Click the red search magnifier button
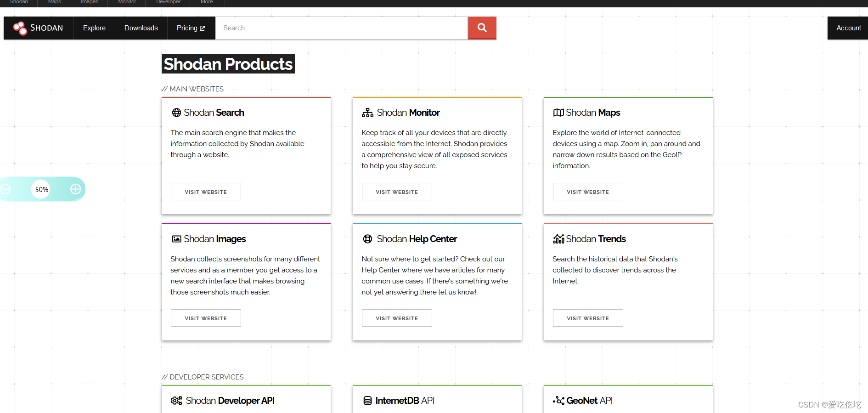This screenshot has height=413, width=868. pyautogui.click(x=482, y=28)
